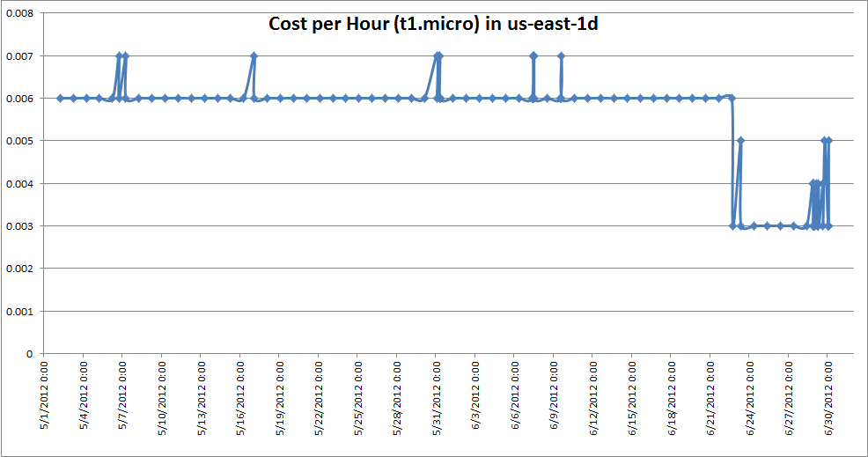Screen dimensions: 868x457
Task: Click the 0.007 vertical axis label
Action: click(x=19, y=56)
